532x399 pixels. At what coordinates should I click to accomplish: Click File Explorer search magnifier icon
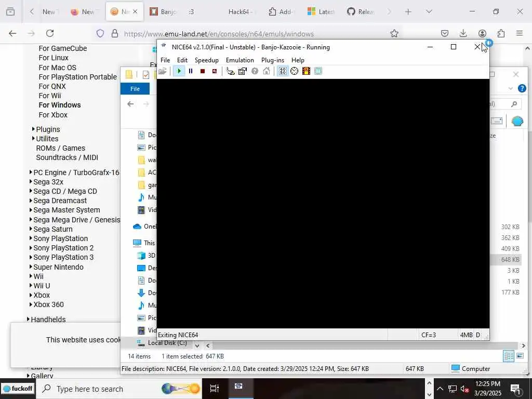pyautogui.click(x=514, y=104)
